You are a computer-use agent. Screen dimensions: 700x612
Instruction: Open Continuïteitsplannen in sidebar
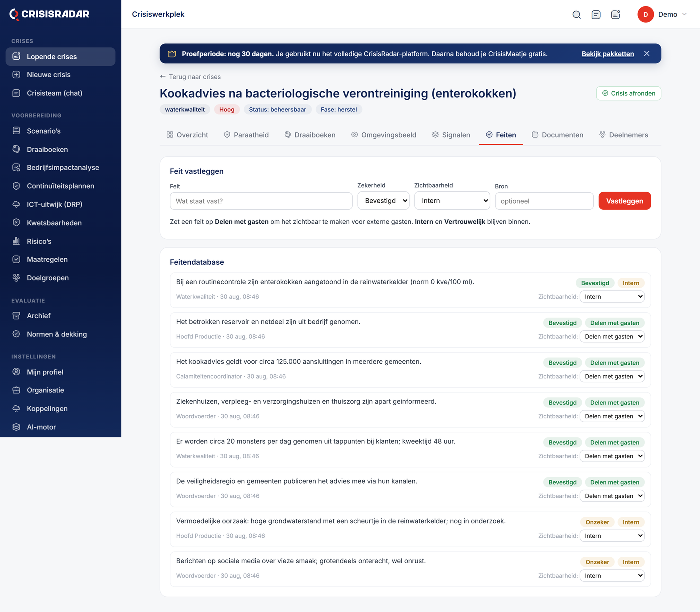point(60,186)
